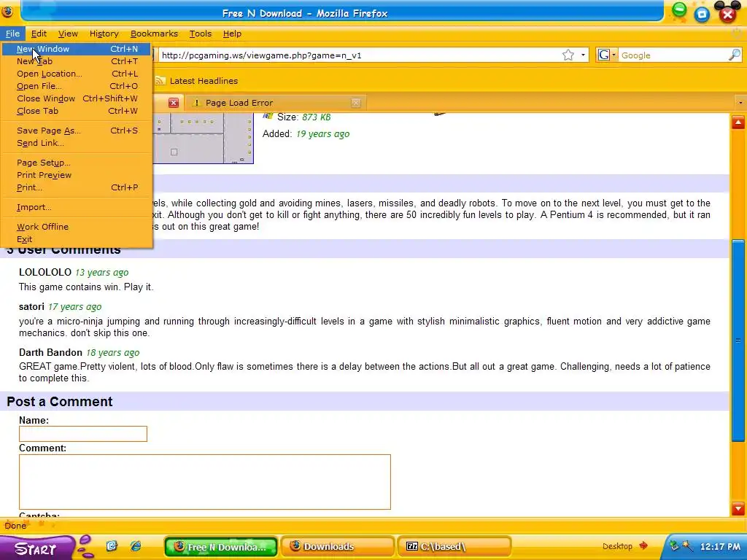Click the Name input field
Viewport: 747px width, 560px height.
point(83,434)
